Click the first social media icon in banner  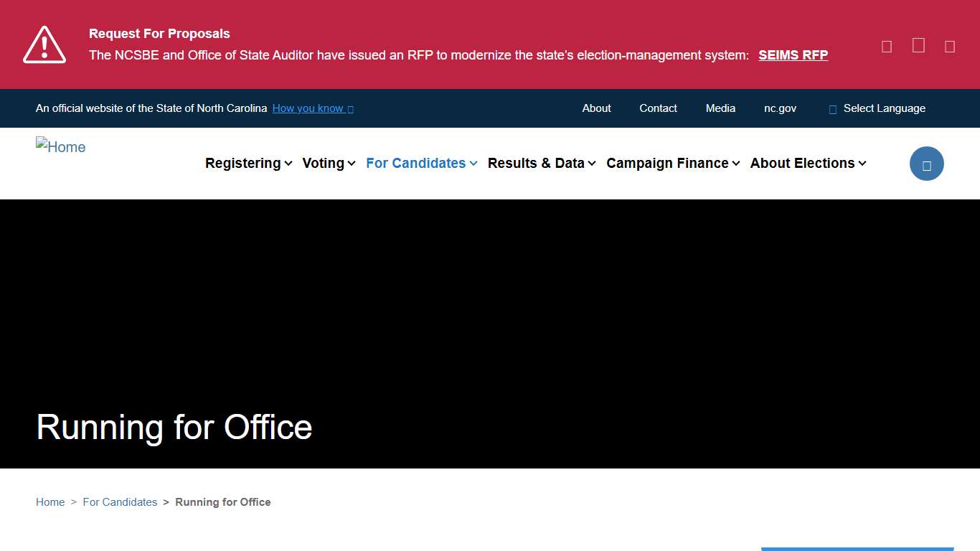pos(886,45)
